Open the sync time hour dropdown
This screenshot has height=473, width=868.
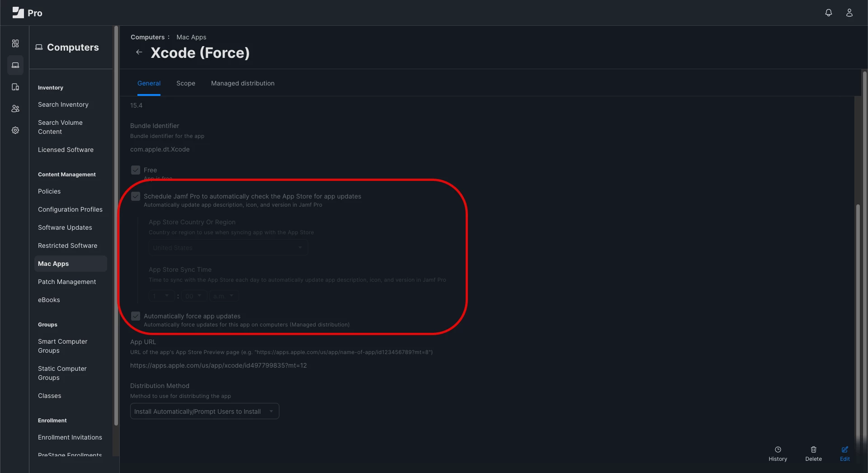(161, 296)
